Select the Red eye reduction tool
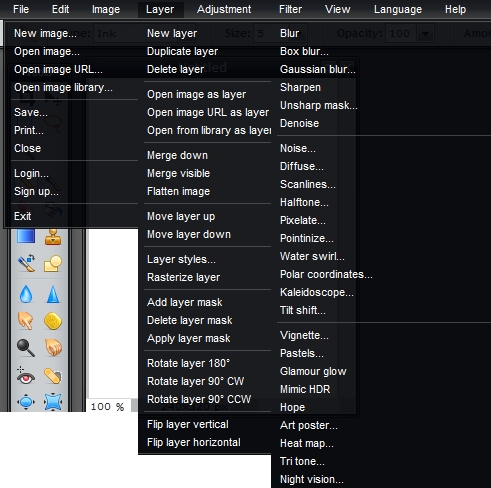 (26, 376)
